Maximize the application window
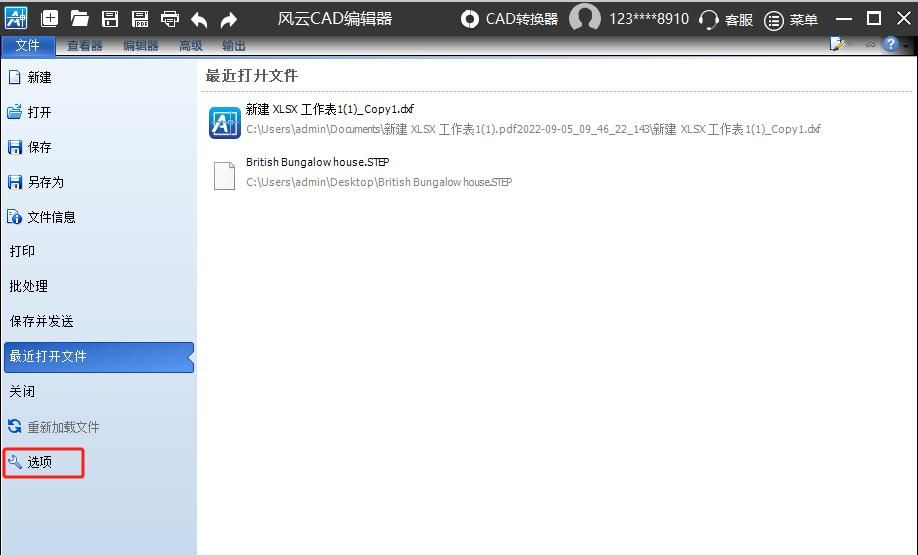 pos(874,19)
